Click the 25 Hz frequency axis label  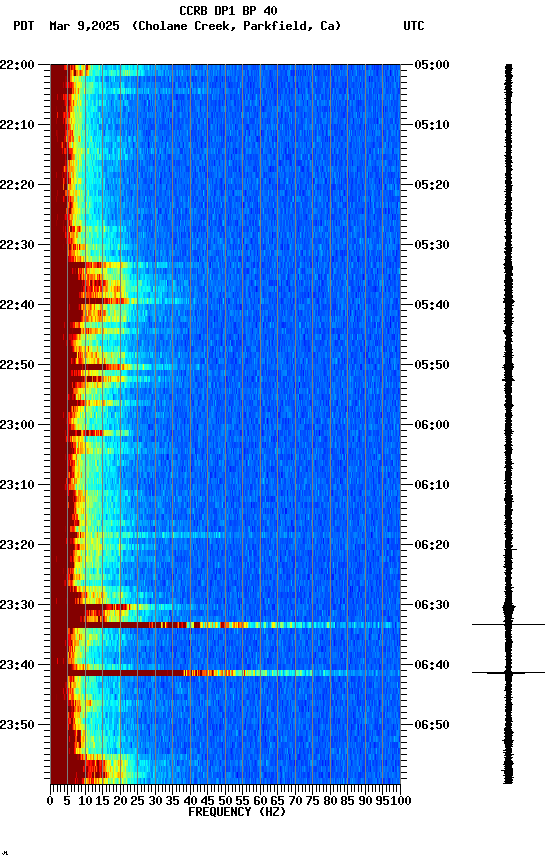[x=138, y=801]
